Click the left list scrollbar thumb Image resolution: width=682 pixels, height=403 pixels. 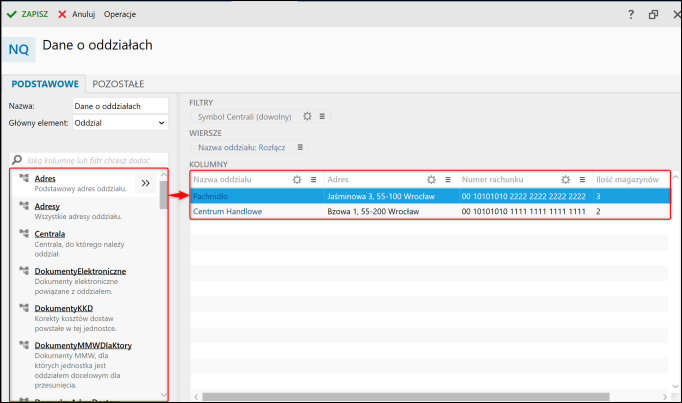[x=163, y=195]
